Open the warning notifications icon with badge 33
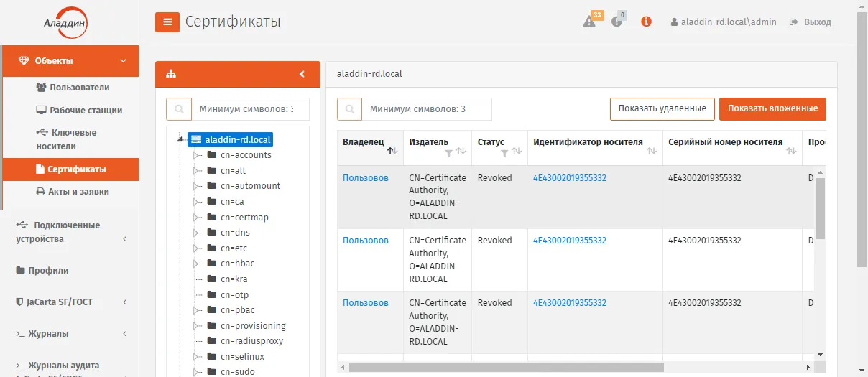The image size is (868, 377). 589,22
